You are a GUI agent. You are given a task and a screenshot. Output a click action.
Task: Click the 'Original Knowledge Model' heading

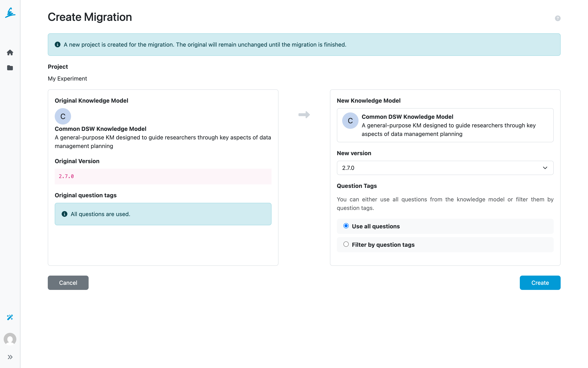pos(91,101)
